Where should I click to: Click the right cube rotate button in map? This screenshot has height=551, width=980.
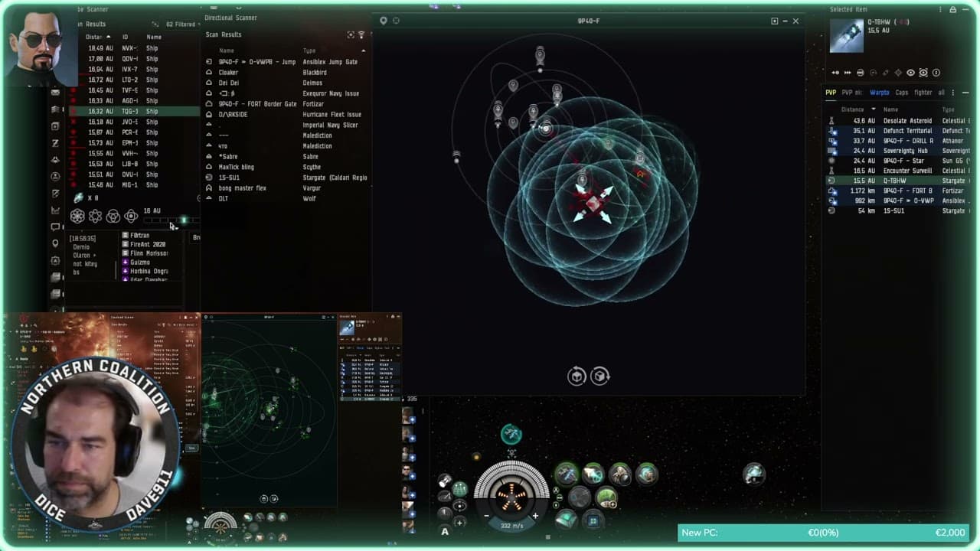600,376
